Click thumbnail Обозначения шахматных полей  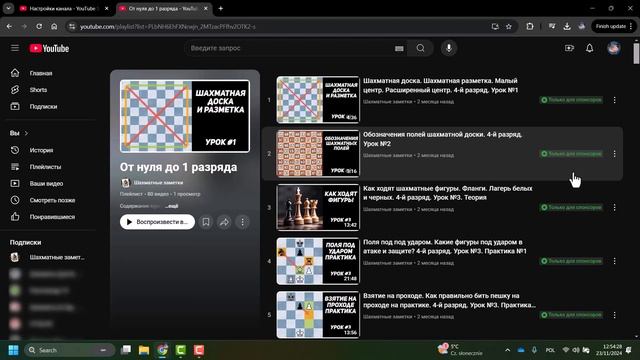coord(318,154)
